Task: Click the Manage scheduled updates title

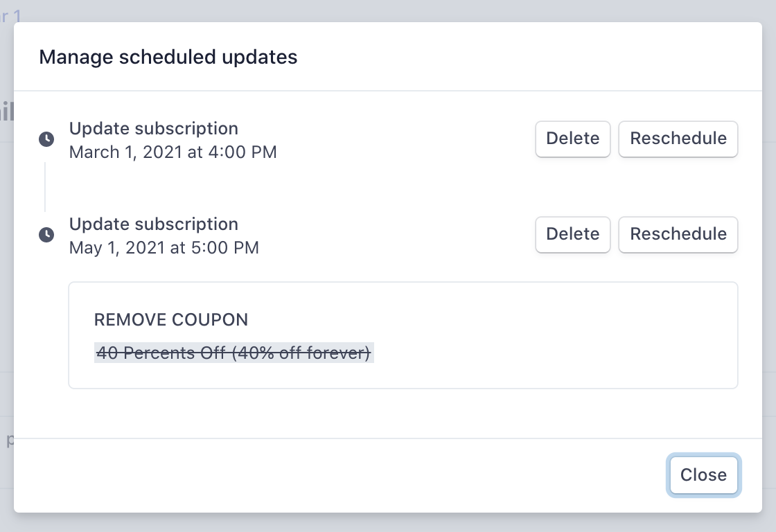Action: (168, 57)
